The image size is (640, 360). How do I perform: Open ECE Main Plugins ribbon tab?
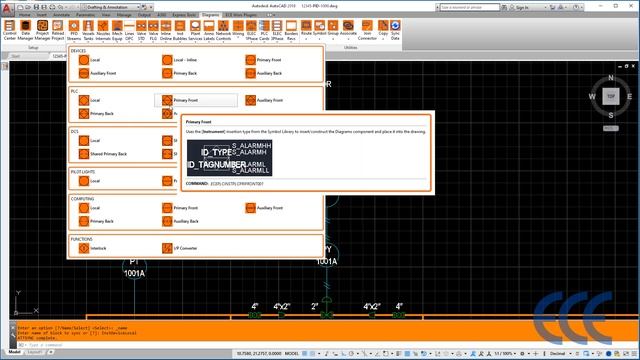[x=241, y=15]
